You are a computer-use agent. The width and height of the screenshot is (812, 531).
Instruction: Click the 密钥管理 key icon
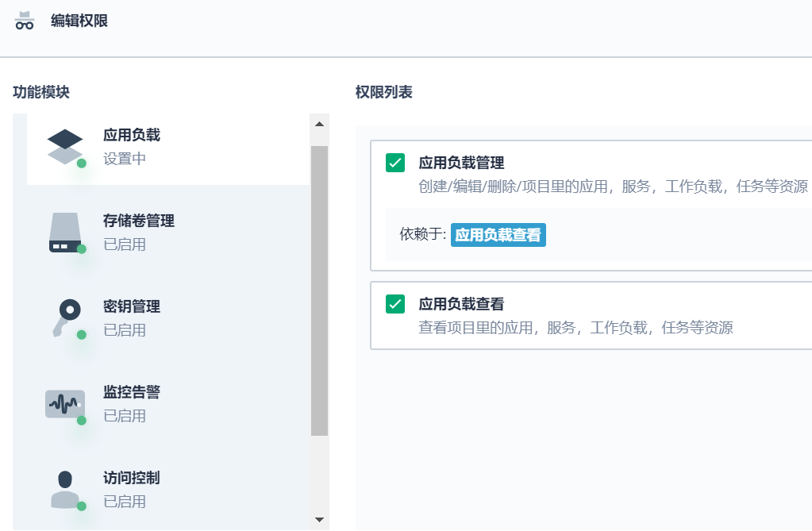[67, 318]
